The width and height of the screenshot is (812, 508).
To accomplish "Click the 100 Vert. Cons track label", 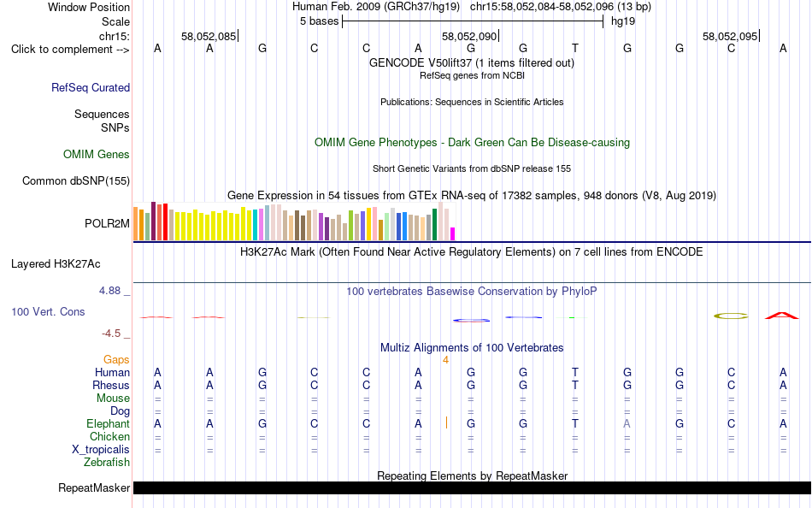I will 48,311.
